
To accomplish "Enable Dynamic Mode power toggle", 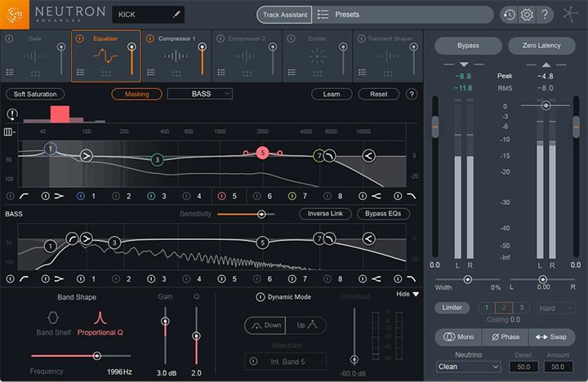I will point(260,297).
